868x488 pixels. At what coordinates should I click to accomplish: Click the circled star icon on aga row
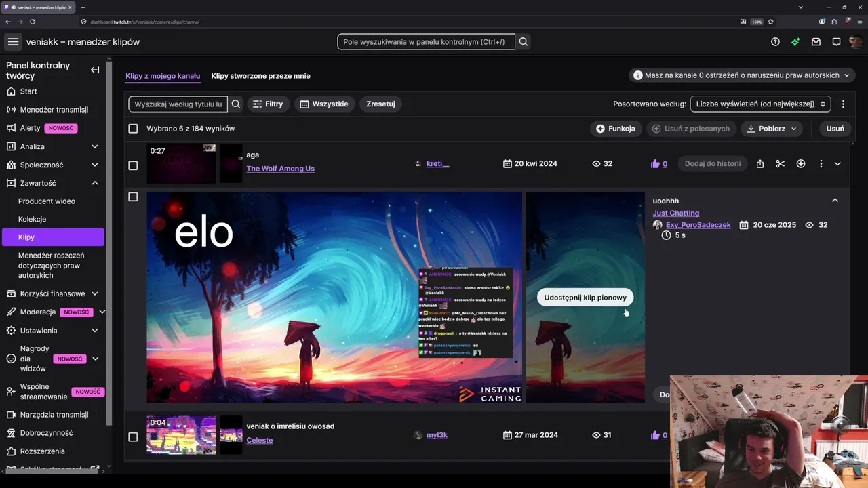[800, 163]
